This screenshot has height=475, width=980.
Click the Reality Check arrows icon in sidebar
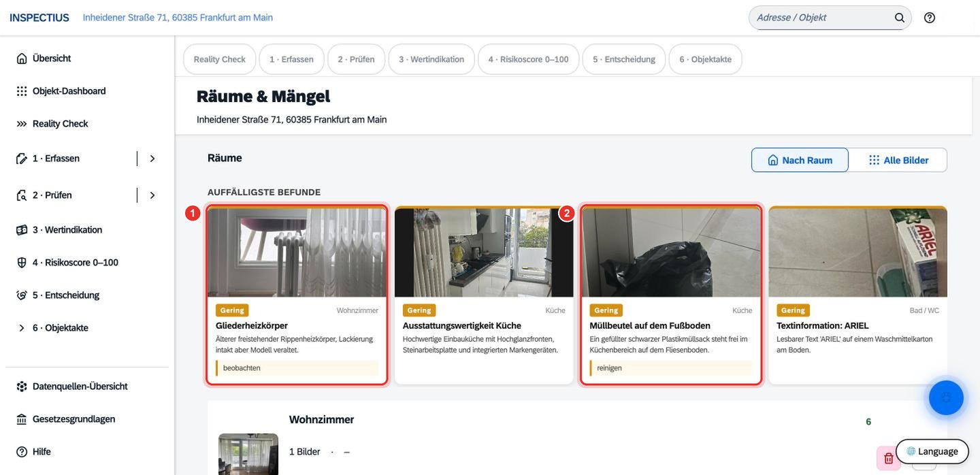point(22,124)
